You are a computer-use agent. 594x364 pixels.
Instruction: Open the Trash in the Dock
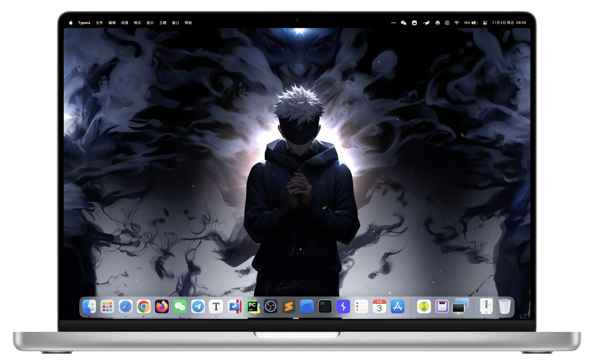point(505,306)
